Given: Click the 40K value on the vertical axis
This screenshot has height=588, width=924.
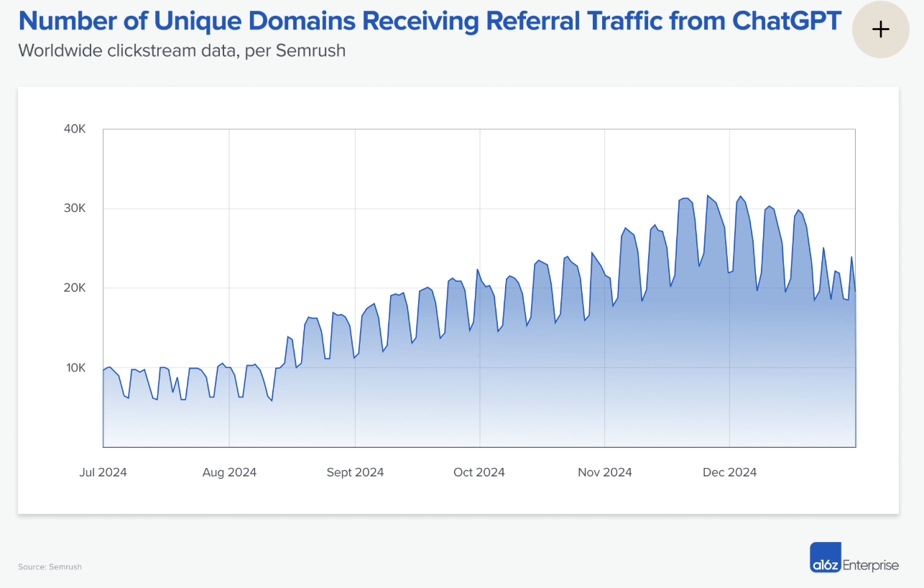Looking at the screenshot, I should [x=76, y=129].
